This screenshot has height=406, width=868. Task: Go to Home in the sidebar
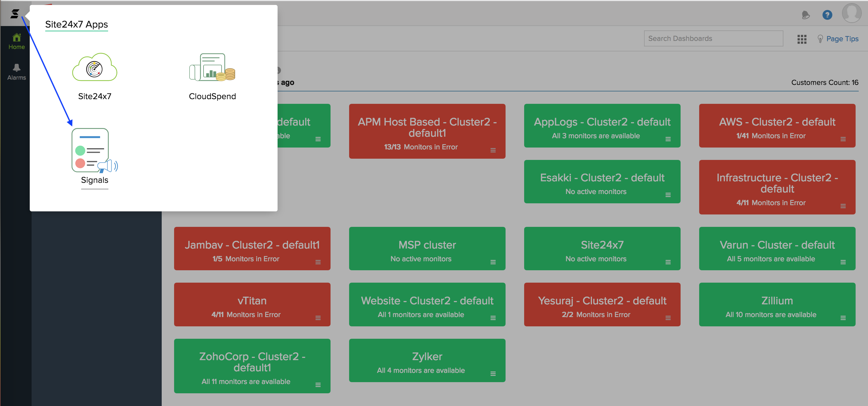[x=16, y=42]
